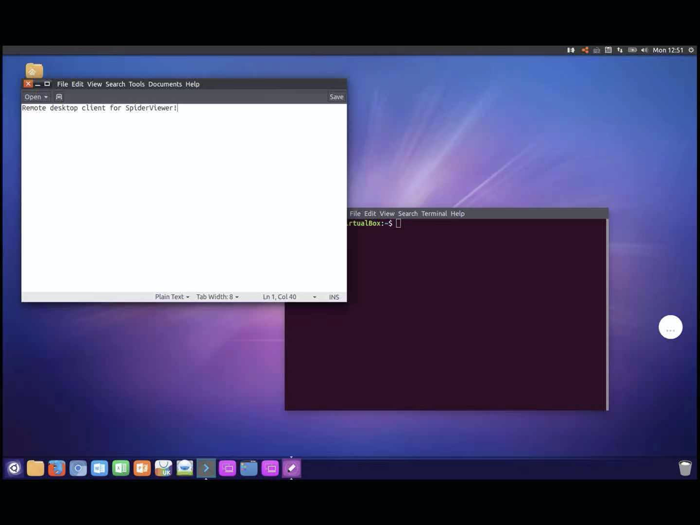Open the Search menu in the text editor

(x=115, y=84)
